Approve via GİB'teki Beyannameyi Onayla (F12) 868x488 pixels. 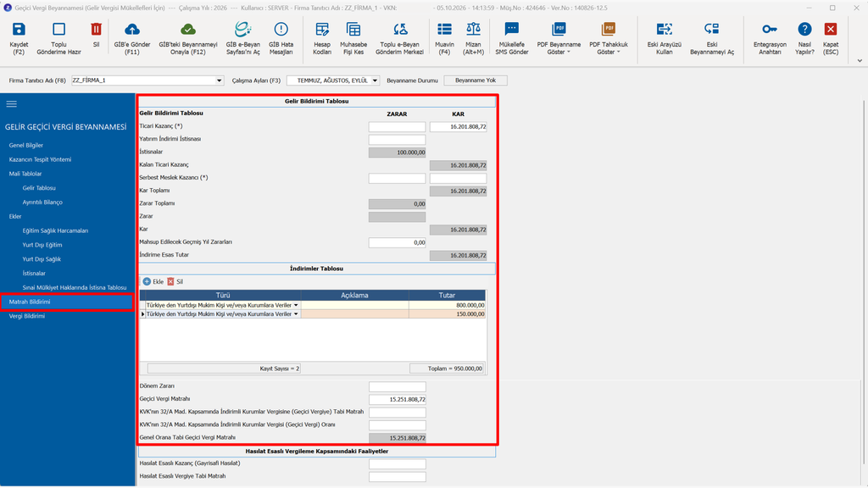pyautogui.click(x=188, y=37)
